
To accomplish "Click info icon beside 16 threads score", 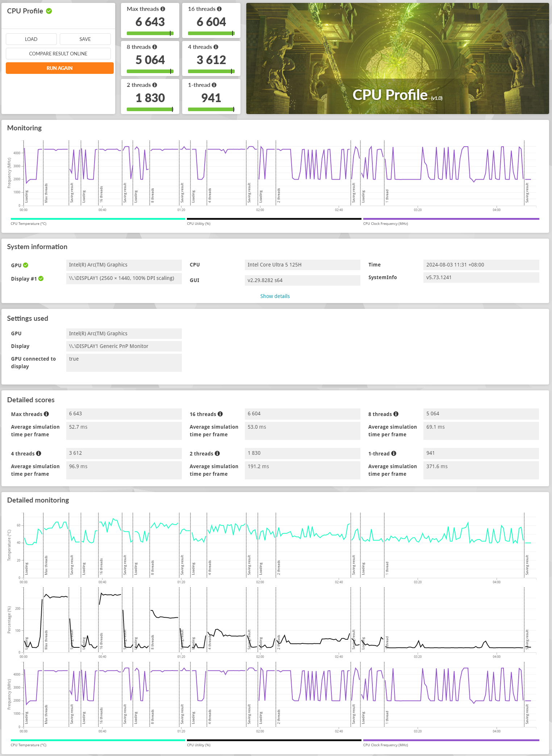I will pos(219,9).
